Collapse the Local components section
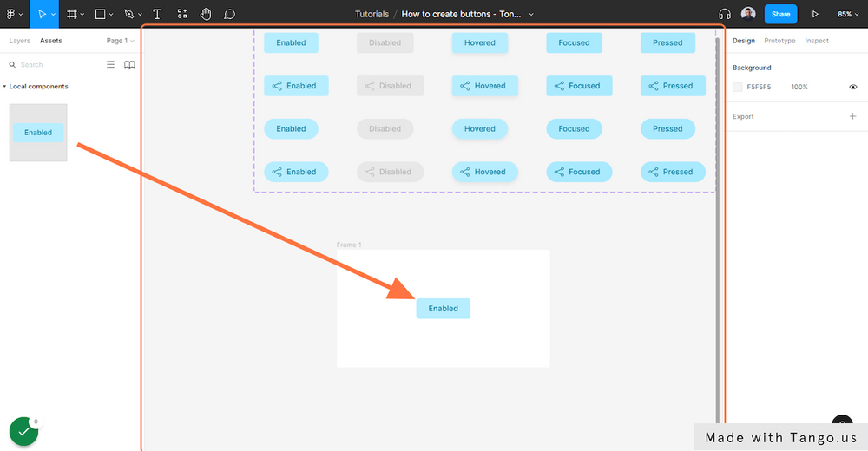 click(4, 87)
